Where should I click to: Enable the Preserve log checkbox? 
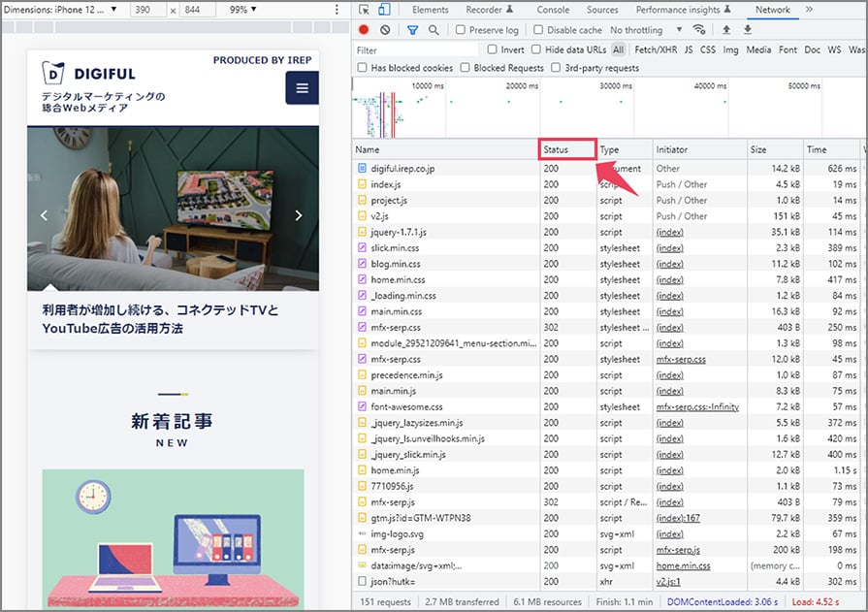(462, 30)
